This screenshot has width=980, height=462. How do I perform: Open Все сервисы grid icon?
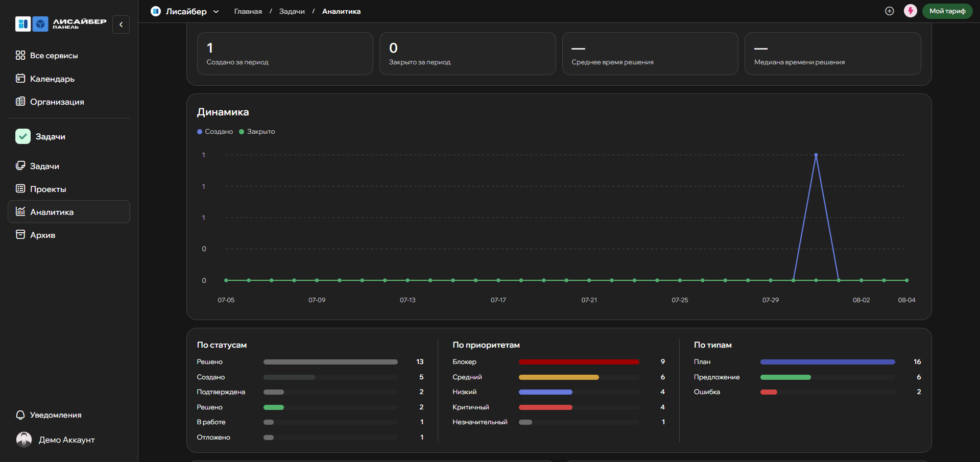point(20,55)
